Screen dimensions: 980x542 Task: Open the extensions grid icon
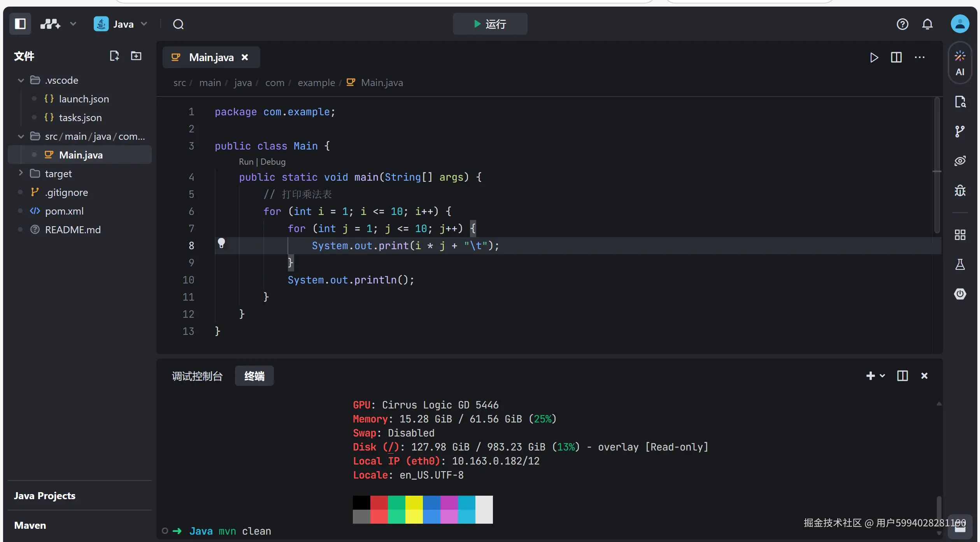click(959, 235)
